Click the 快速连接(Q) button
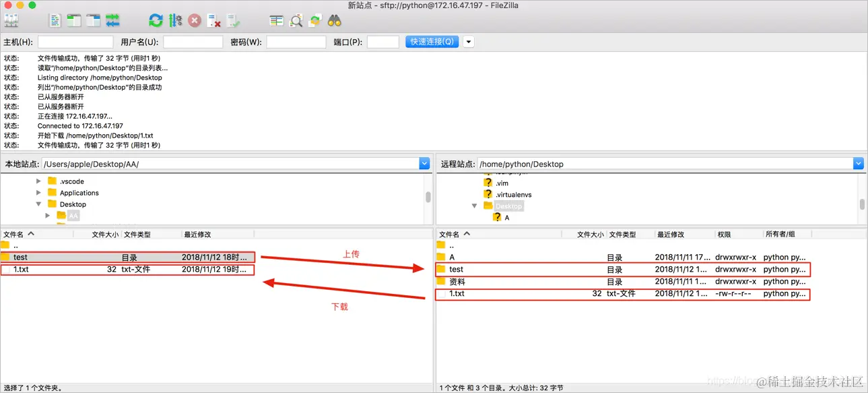Image resolution: width=868 pixels, height=393 pixels. click(432, 42)
